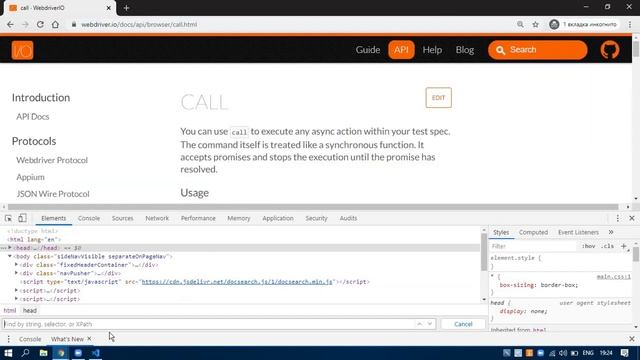Open the API Docs sidebar link
The height and width of the screenshot is (360, 640).
(33, 117)
